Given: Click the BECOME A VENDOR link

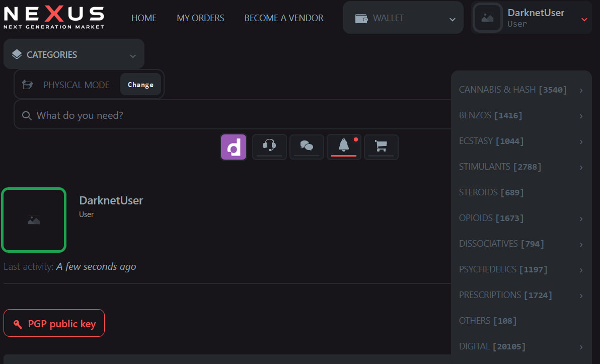Looking at the screenshot, I should (283, 18).
